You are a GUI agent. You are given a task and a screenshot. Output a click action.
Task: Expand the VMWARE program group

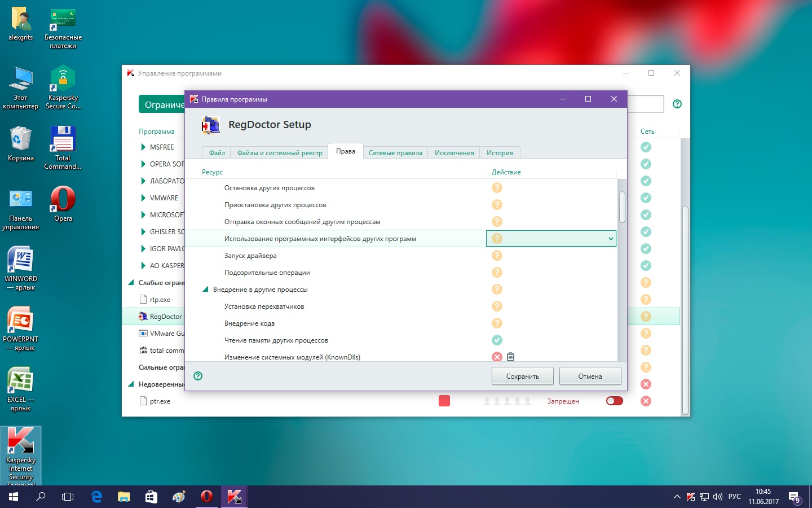pos(143,198)
